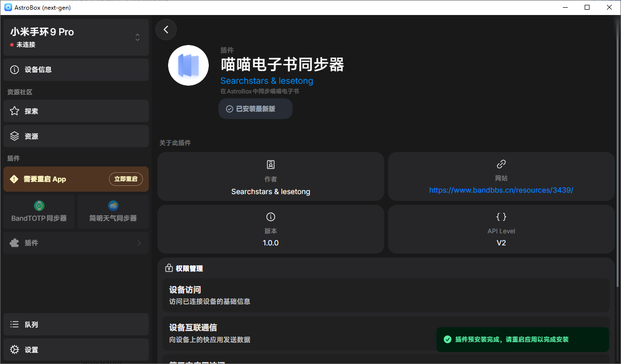The image size is (621, 364).
Task: Click the 插件预安装完成 notification message
Action: [x=512, y=340]
